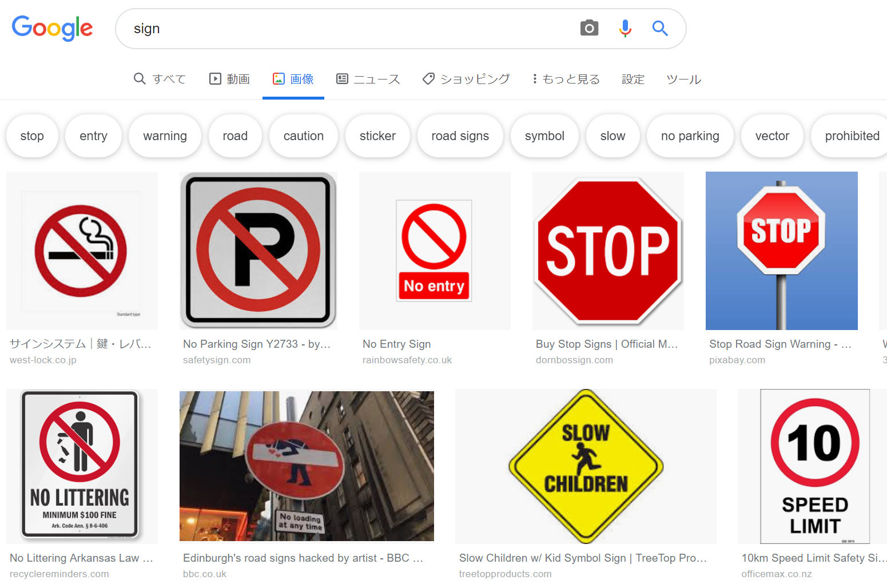The width and height of the screenshot is (887, 588).
Task: Switch to the ショッピング tab
Action: (466, 79)
